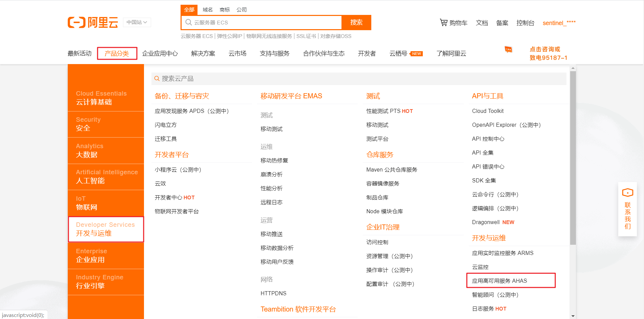Open 应用高可用服务 AHAS product
The image size is (644, 319).
[x=499, y=281]
